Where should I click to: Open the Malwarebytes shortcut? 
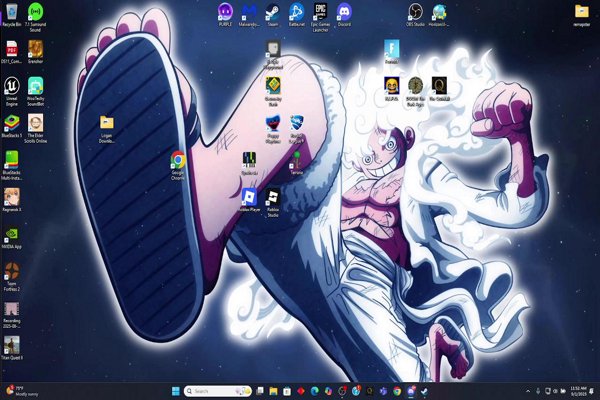[x=249, y=15]
